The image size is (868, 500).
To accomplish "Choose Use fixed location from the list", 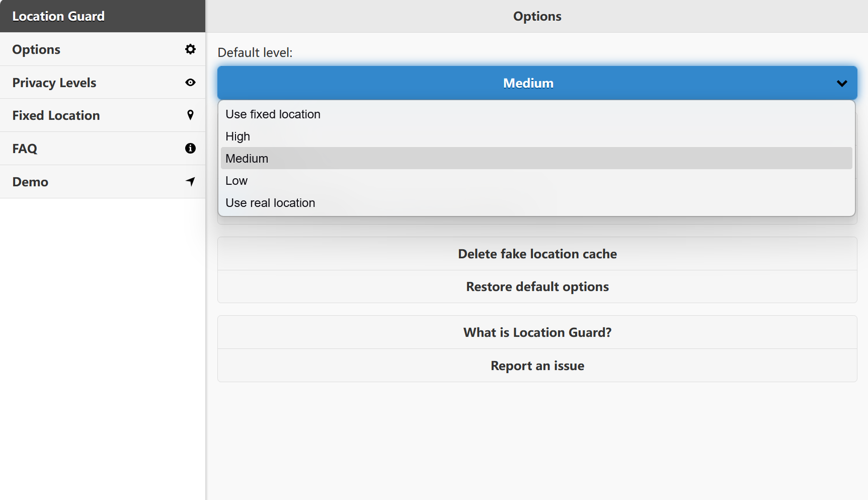I will [273, 114].
